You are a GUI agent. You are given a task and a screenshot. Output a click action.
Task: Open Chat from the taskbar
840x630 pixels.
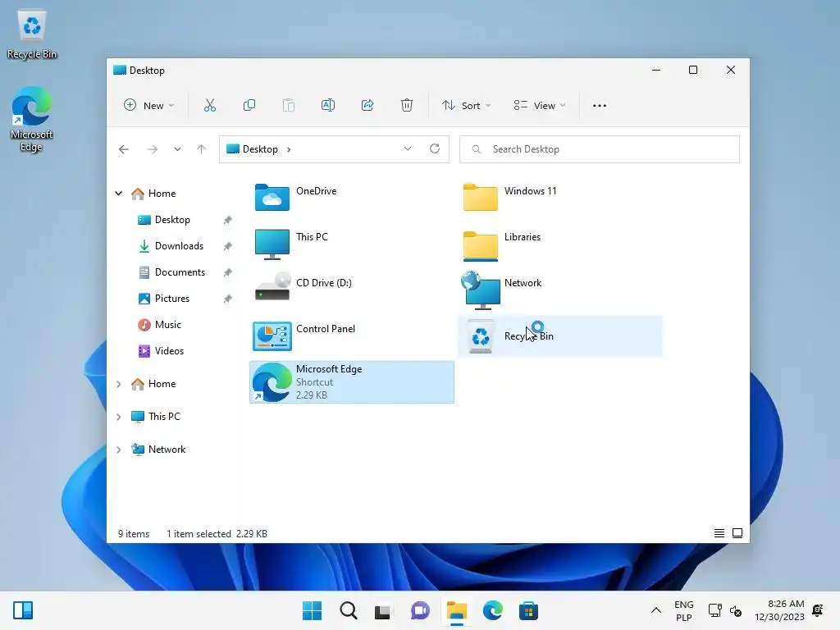click(x=420, y=610)
